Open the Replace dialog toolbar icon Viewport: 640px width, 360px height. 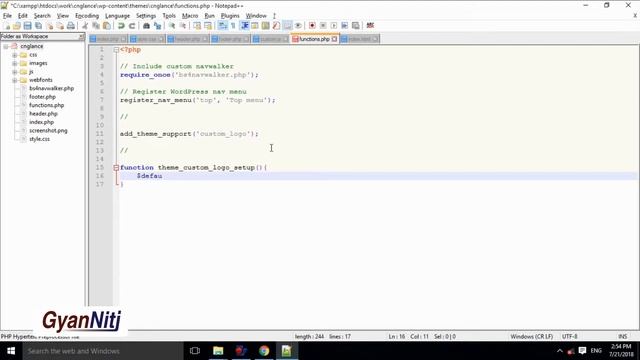(x=157, y=26)
